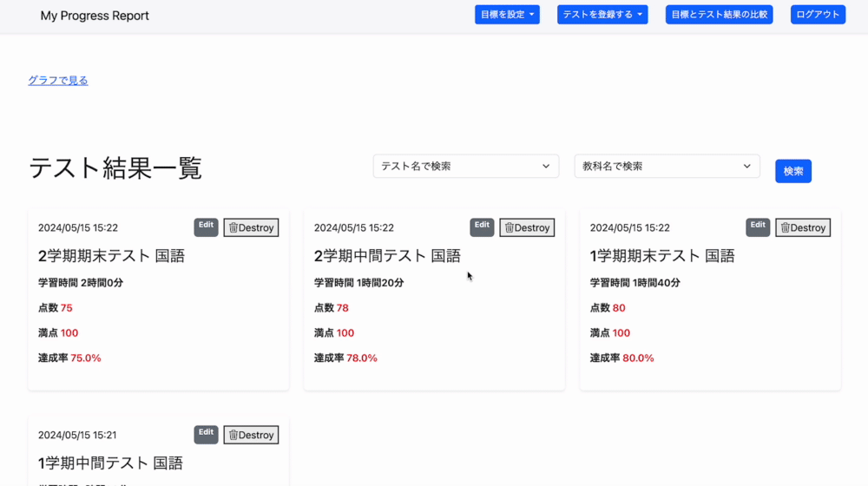Edit the 1学期中間テスト 国語 card
This screenshot has height=486, width=868.
pyautogui.click(x=206, y=435)
